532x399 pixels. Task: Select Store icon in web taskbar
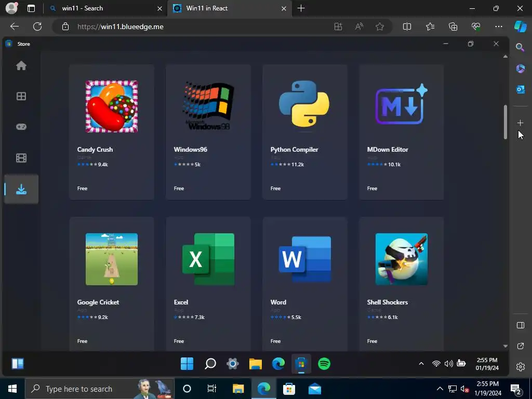click(301, 364)
